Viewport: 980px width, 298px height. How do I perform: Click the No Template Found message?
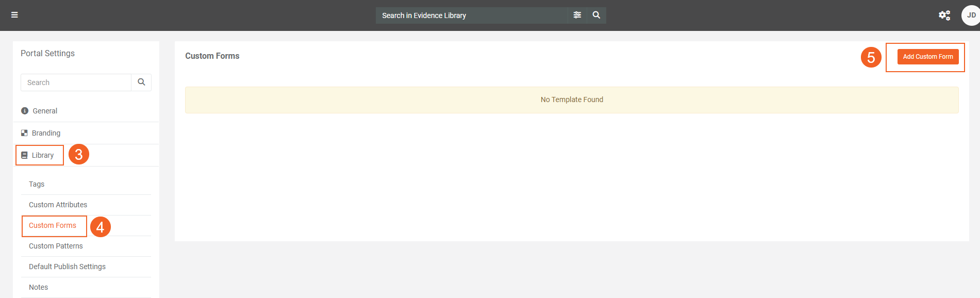click(572, 100)
